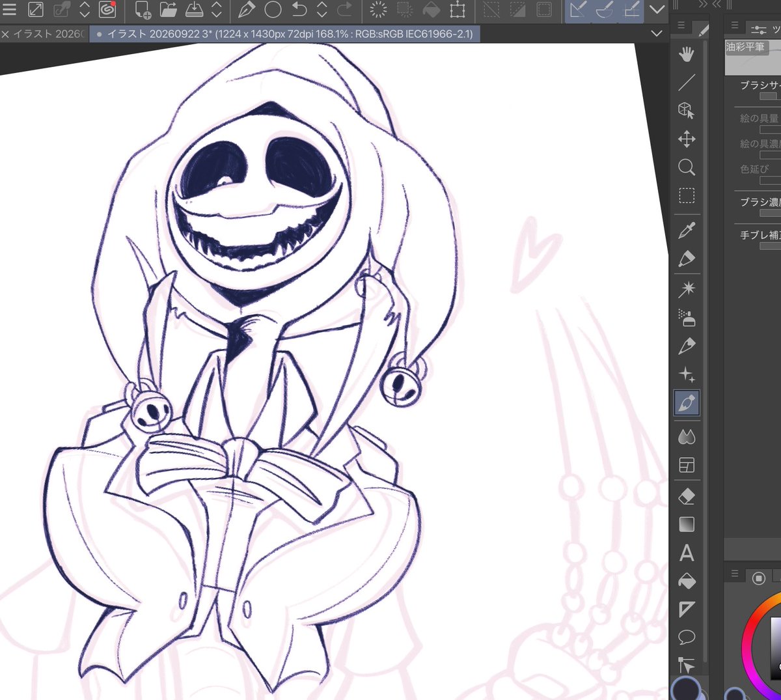This screenshot has width=781, height=700.
Task: Fill with the paint bucket in command bar
Action: [431, 10]
